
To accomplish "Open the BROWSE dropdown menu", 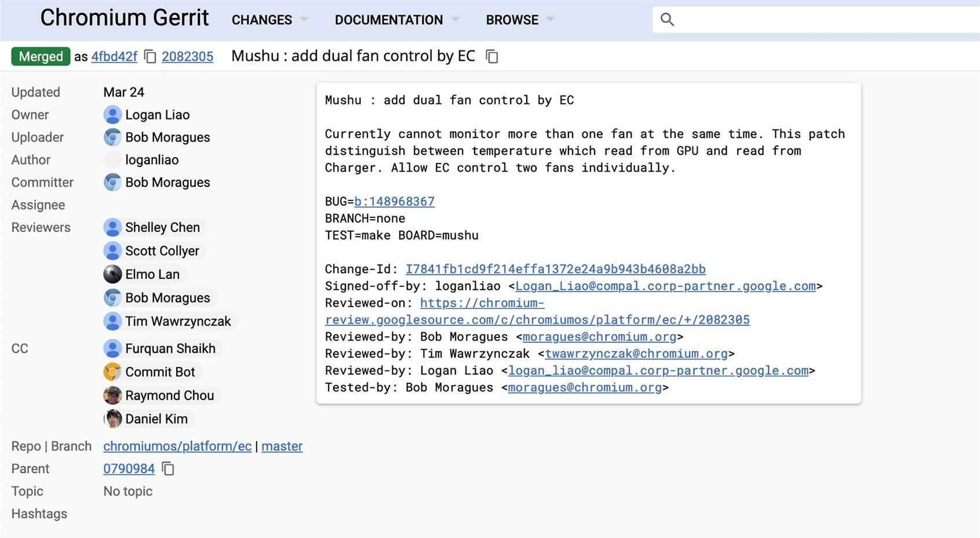I will pyautogui.click(x=520, y=20).
